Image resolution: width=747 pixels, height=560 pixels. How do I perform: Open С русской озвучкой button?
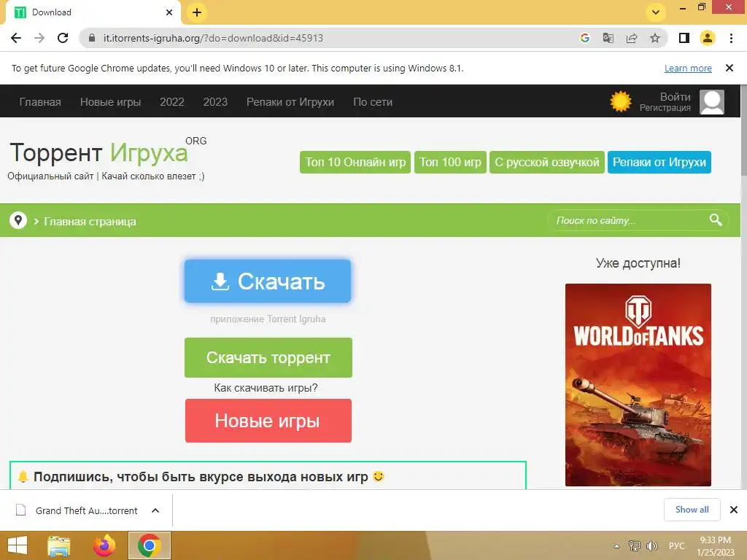coord(547,163)
